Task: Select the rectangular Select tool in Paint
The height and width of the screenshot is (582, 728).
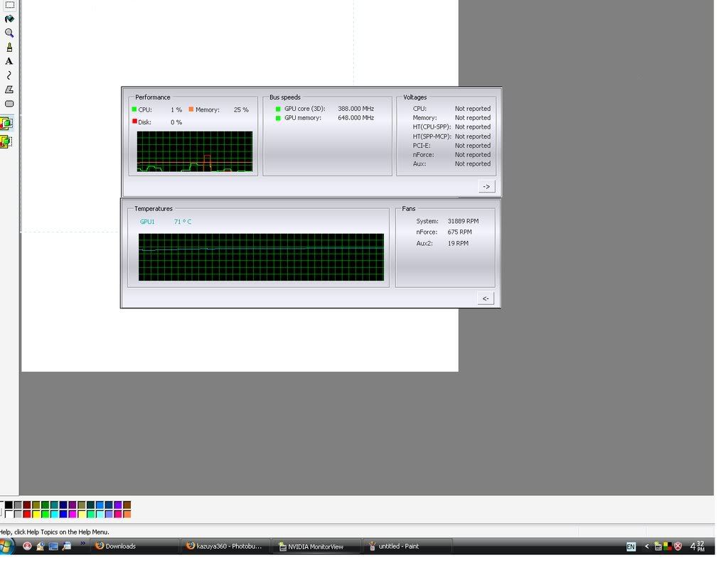Action: click(x=9, y=5)
